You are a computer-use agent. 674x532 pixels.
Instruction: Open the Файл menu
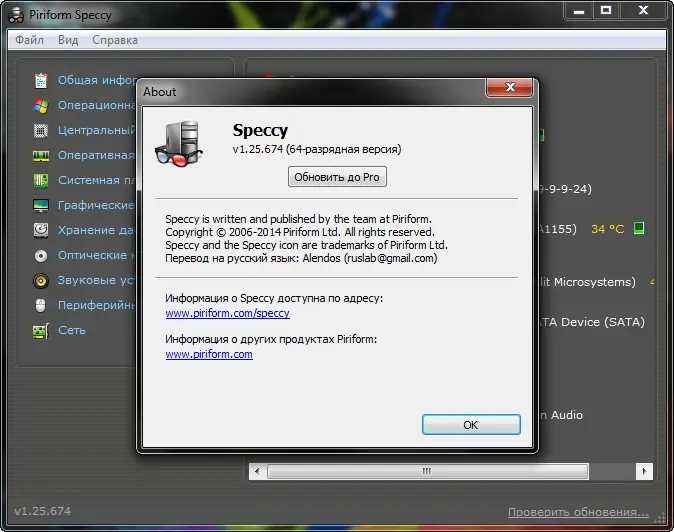[29, 40]
